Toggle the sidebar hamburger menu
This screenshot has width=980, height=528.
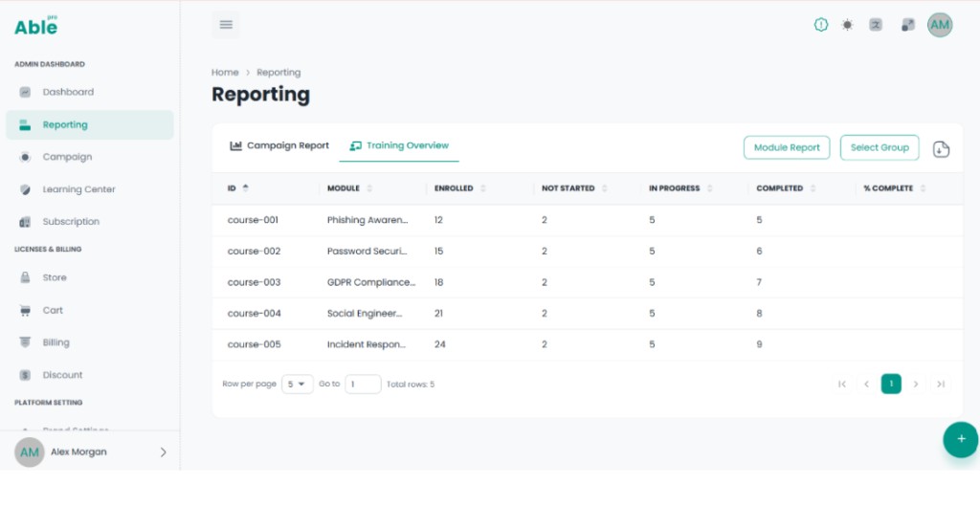[x=226, y=25]
